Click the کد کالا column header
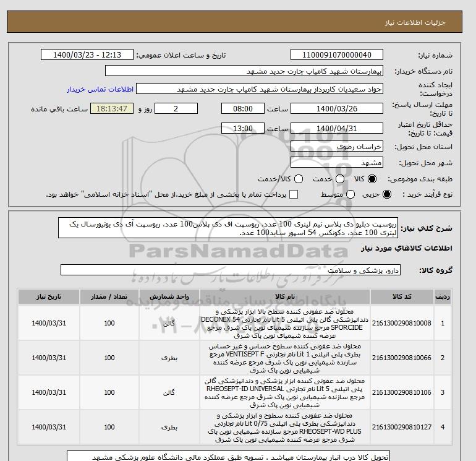This screenshot has width=476, height=461. pyautogui.click(x=402, y=296)
